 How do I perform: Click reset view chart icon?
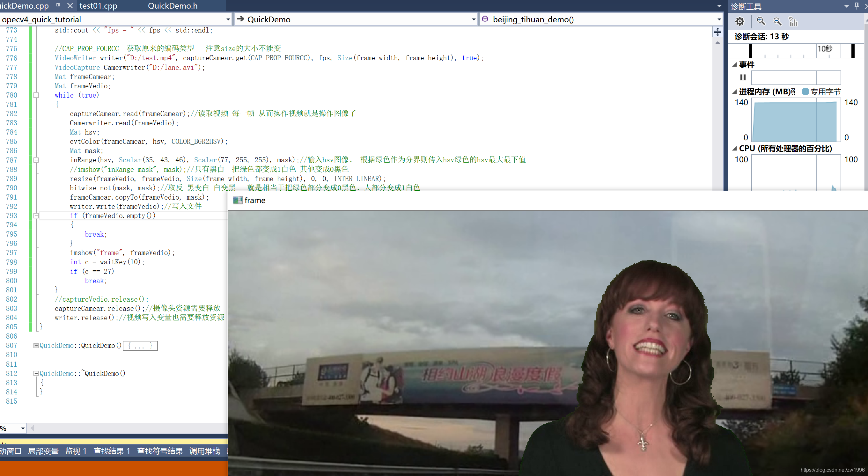click(793, 22)
